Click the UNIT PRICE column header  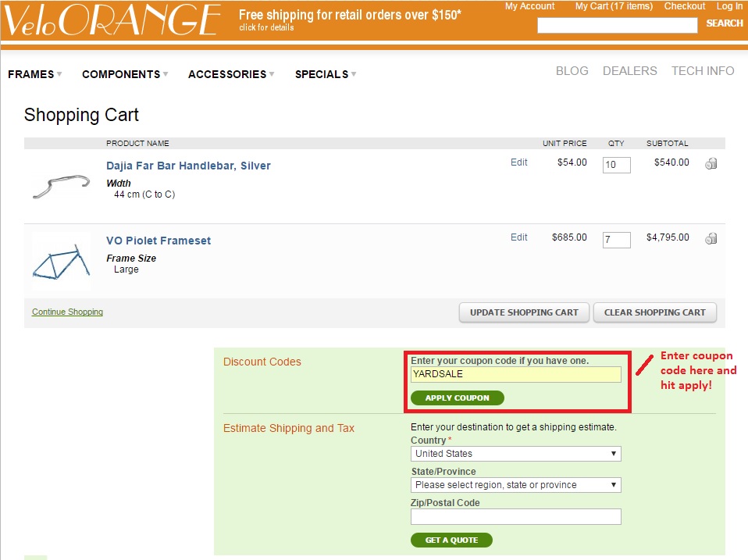565,144
